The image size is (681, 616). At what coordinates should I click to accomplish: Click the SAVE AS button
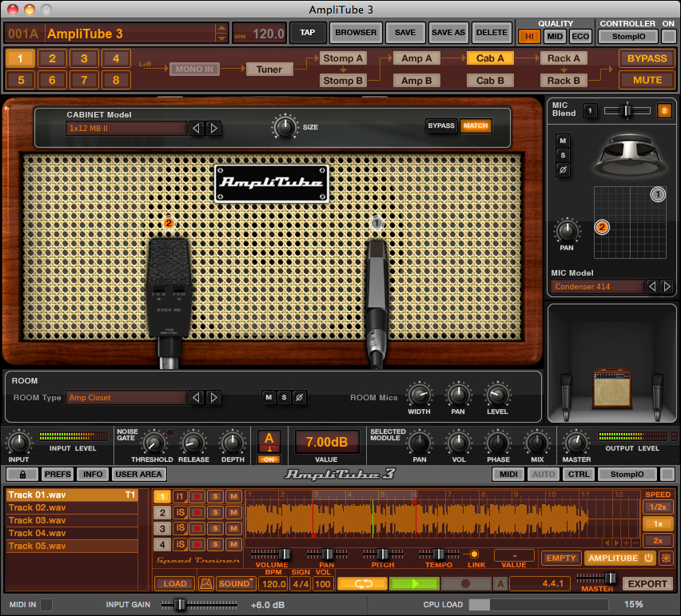(448, 33)
